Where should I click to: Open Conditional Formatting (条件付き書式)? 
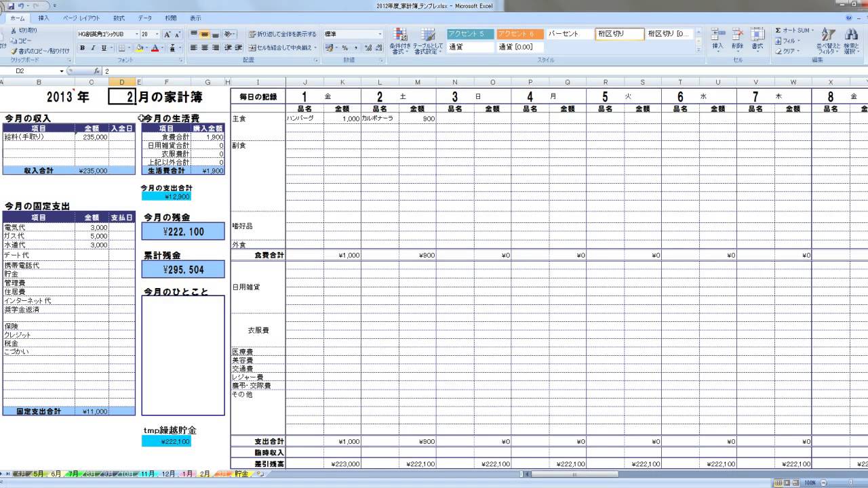click(x=400, y=41)
